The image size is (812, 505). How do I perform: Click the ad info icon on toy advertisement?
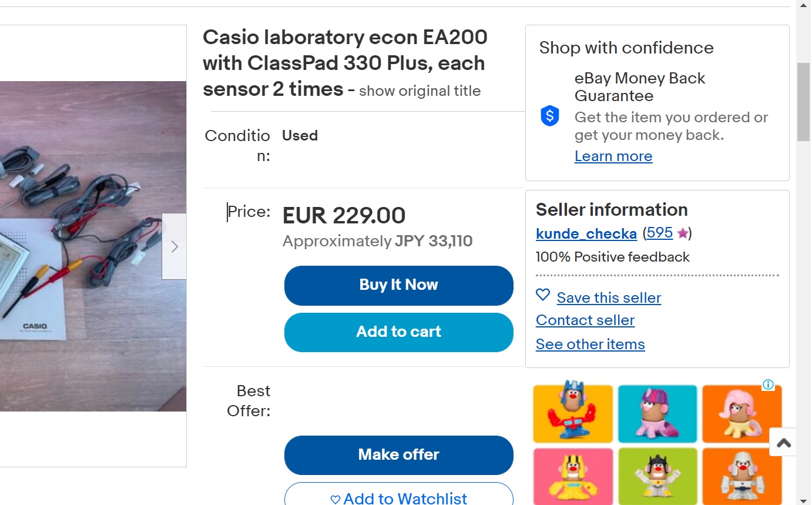tap(768, 385)
